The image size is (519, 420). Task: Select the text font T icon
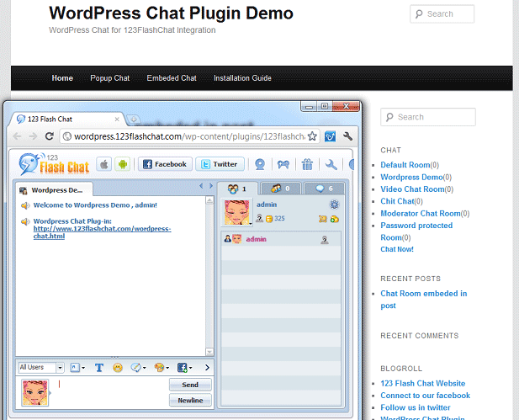pos(98,368)
